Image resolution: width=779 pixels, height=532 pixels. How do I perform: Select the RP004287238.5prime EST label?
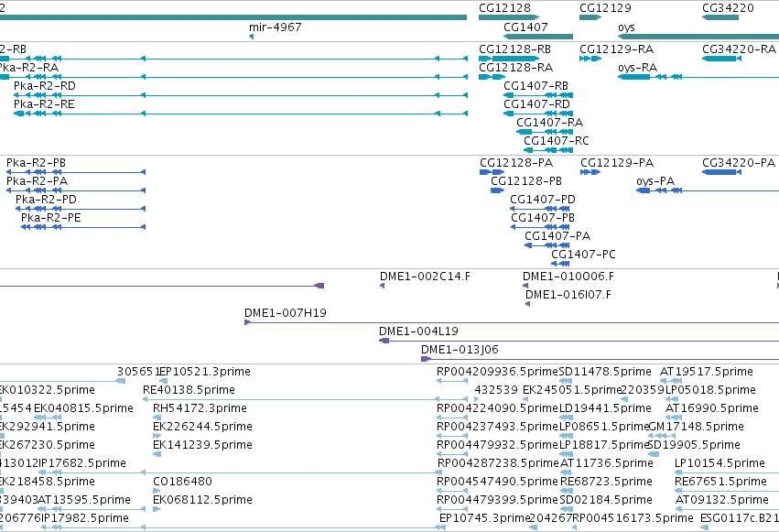(498, 464)
